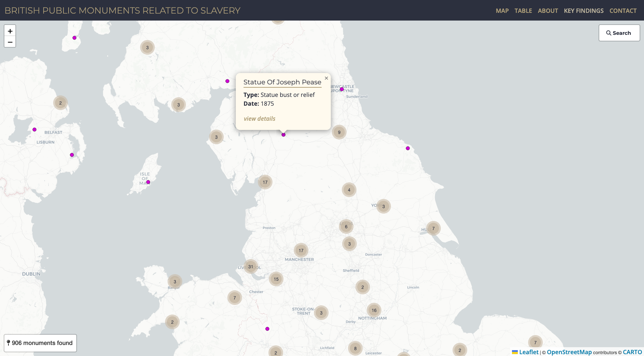Zoom out of the map
This screenshot has height=356, width=644.
click(x=10, y=42)
